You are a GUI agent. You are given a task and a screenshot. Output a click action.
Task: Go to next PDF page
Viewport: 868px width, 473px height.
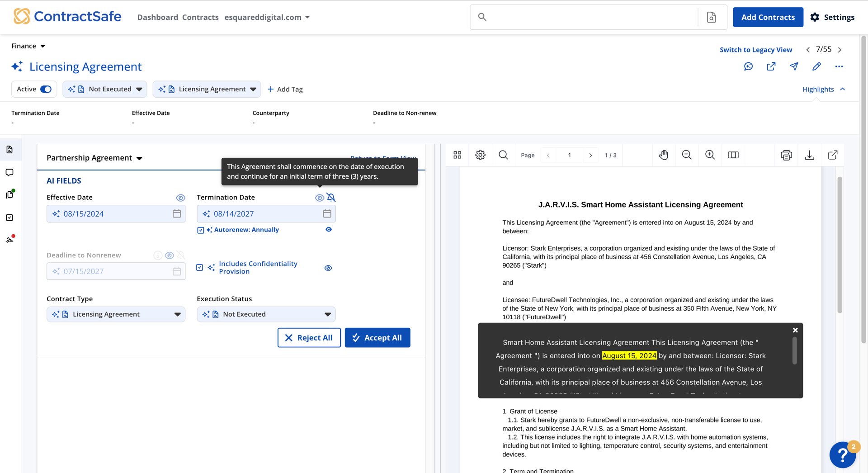pos(590,155)
